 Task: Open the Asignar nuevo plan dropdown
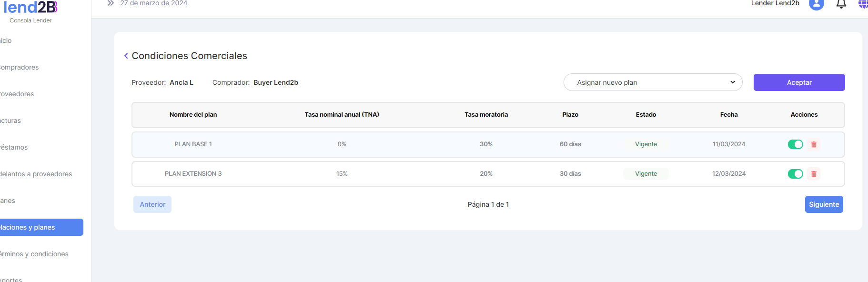tap(653, 82)
